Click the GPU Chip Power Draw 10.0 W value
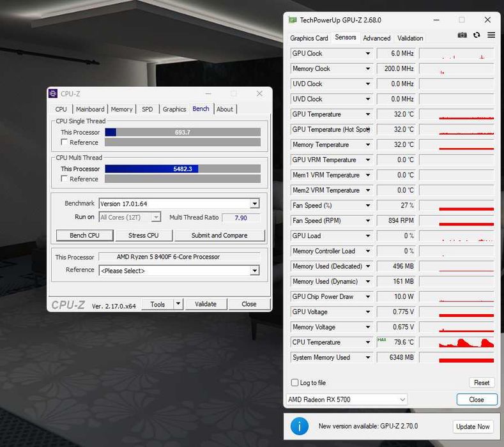Screen dimensions: 504x447 point(396,296)
